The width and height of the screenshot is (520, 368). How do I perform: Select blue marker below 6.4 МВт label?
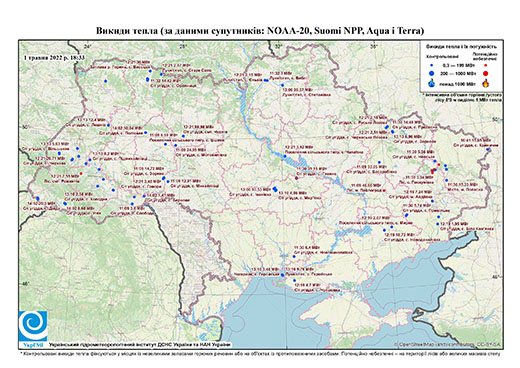294,256
